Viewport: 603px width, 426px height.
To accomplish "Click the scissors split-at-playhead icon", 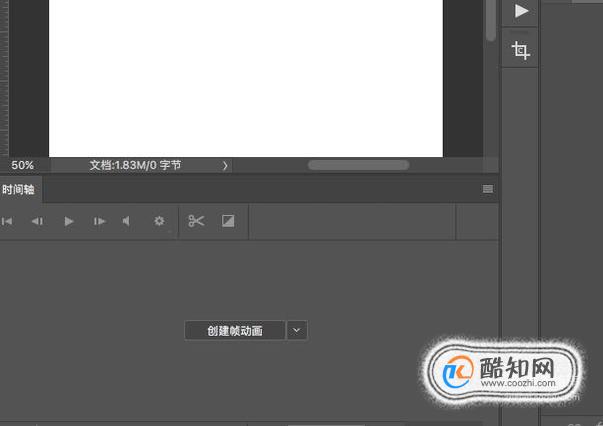I will [x=196, y=221].
